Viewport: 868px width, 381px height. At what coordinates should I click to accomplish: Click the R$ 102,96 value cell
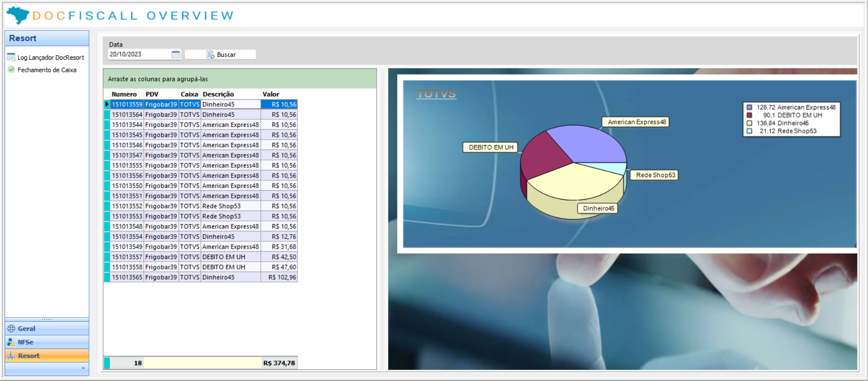click(x=279, y=278)
